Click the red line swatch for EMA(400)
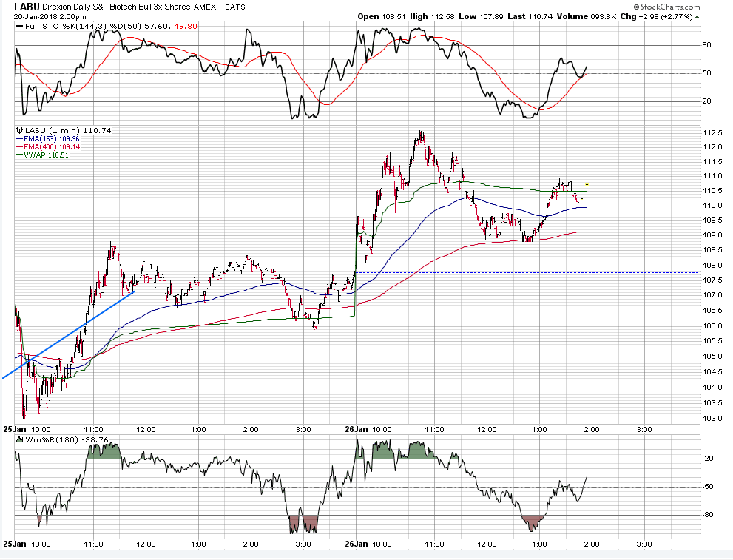Image resolution: width=733 pixels, height=560 pixels. (x=19, y=146)
